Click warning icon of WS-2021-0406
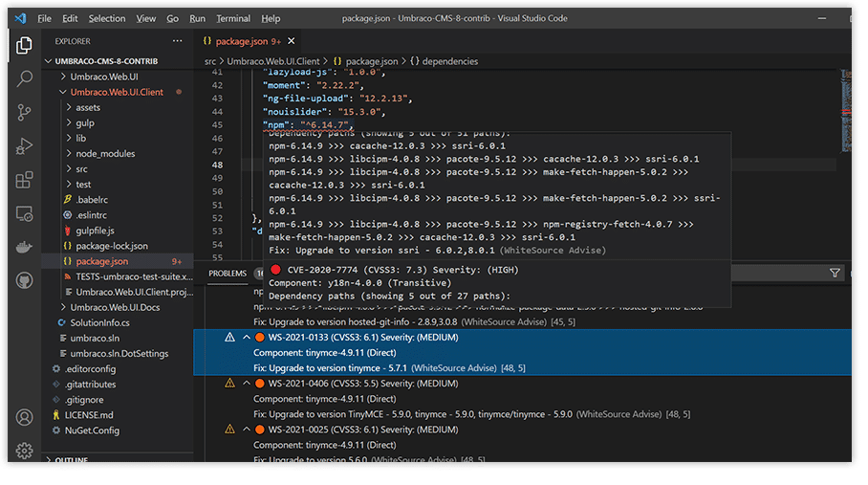The image size is (868, 485). [229, 384]
